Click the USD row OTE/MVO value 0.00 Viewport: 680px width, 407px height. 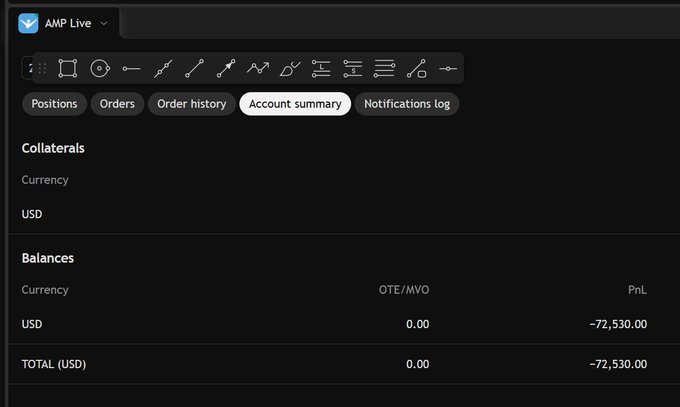click(418, 324)
